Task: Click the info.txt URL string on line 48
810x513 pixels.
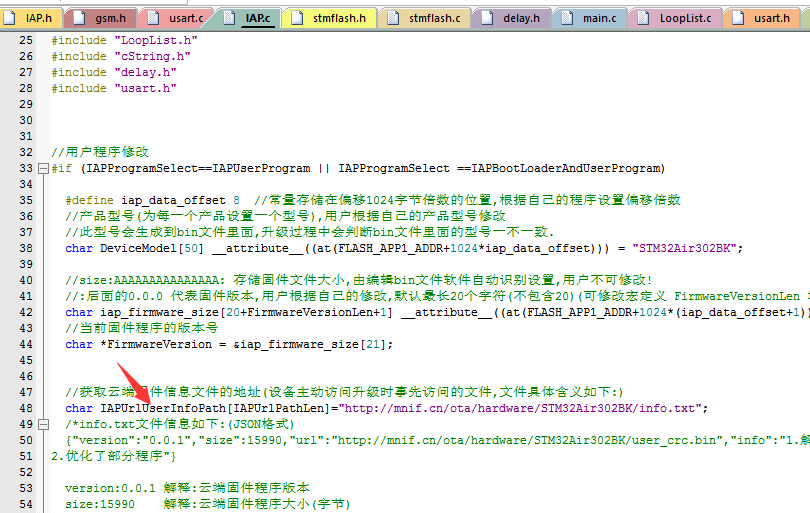Action: coord(520,409)
